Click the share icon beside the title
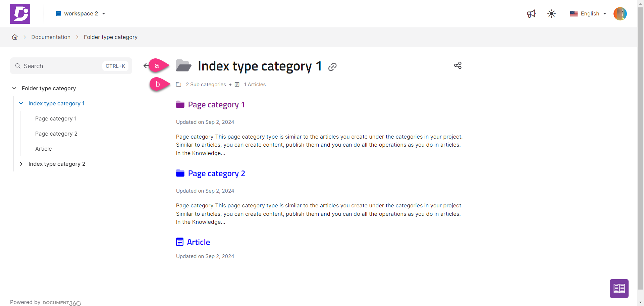644x306 pixels. [458, 65]
